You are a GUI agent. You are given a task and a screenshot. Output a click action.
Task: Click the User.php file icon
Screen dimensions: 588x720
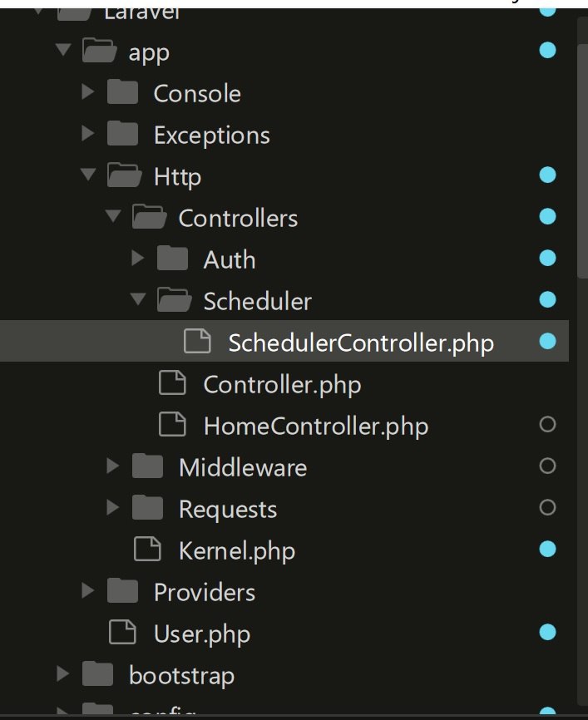coord(122,633)
